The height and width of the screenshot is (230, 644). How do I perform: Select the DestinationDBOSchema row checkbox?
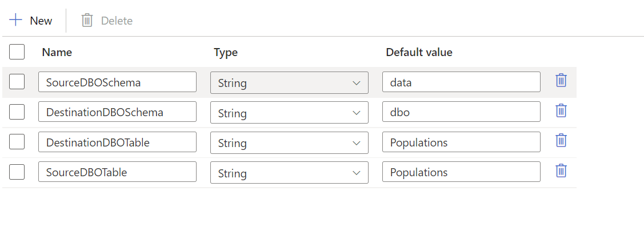pos(17,112)
